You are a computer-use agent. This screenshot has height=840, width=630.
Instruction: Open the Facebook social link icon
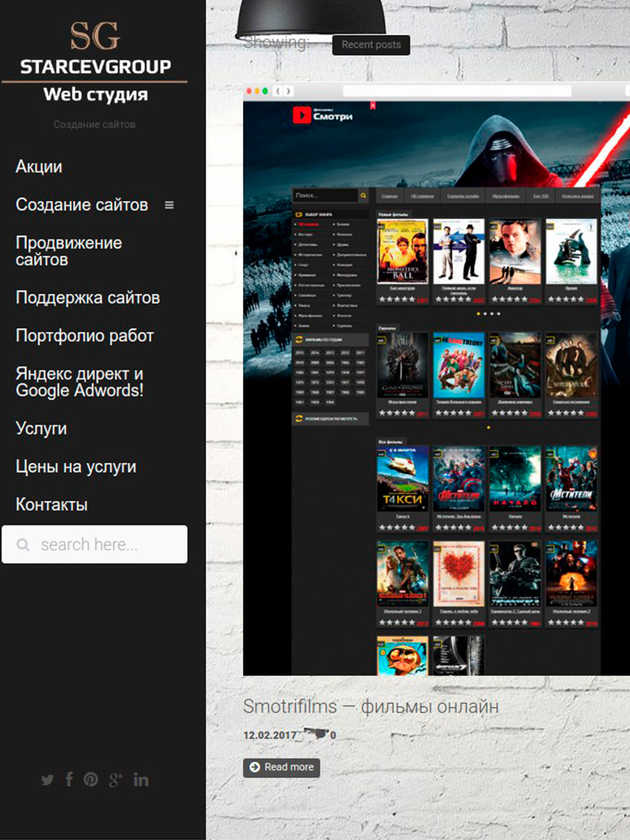[x=69, y=779]
